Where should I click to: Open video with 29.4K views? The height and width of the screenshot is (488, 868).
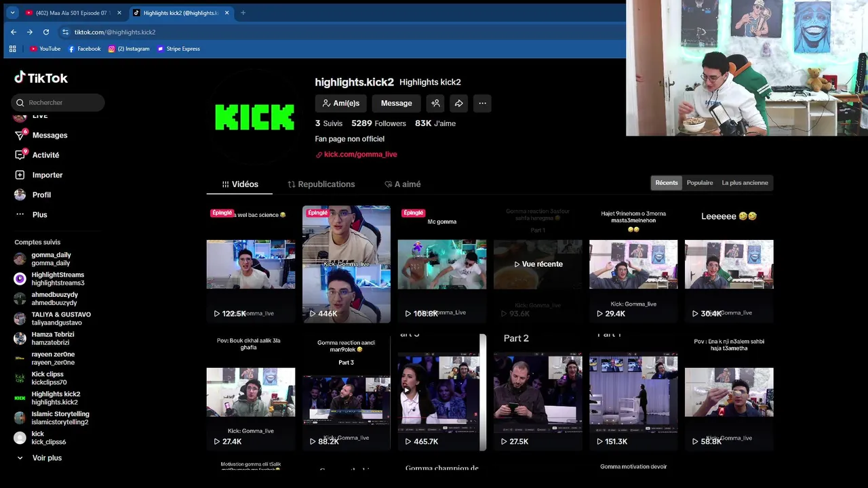633,264
